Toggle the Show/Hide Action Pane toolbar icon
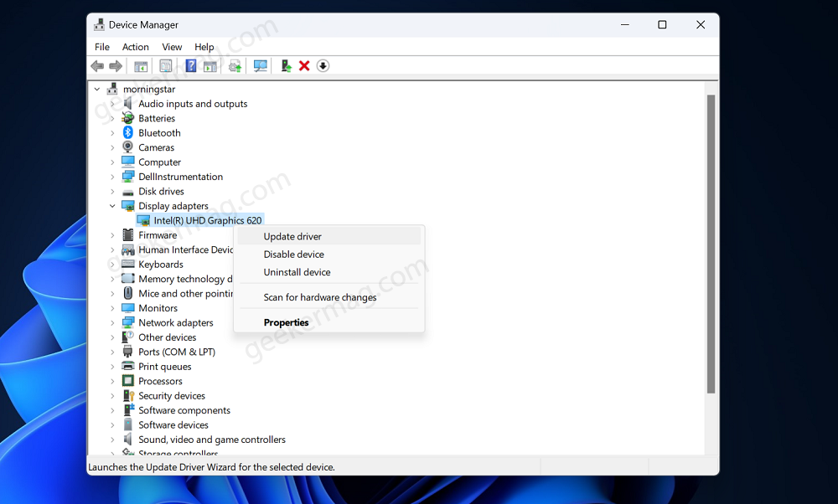838x504 pixels. click(x=210, y=66)
